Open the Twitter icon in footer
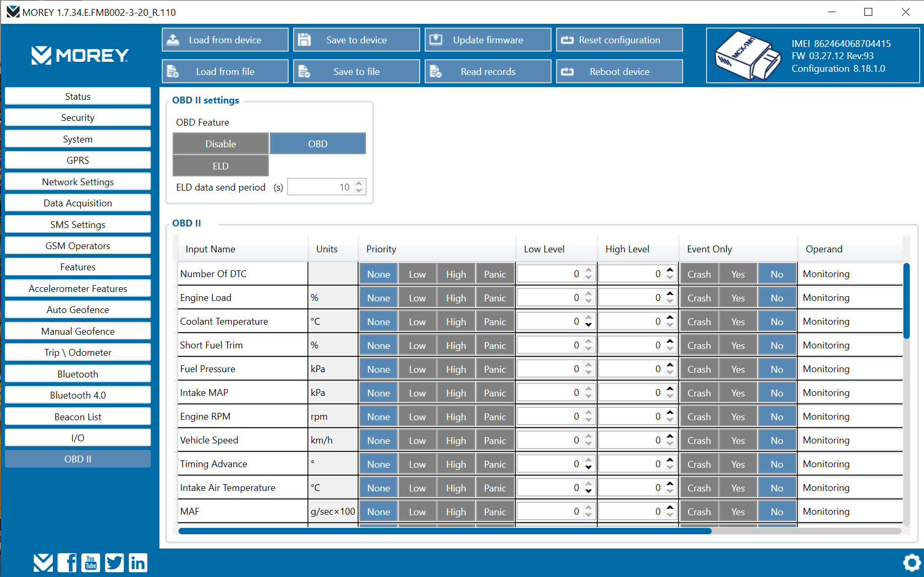 [114, 563]
